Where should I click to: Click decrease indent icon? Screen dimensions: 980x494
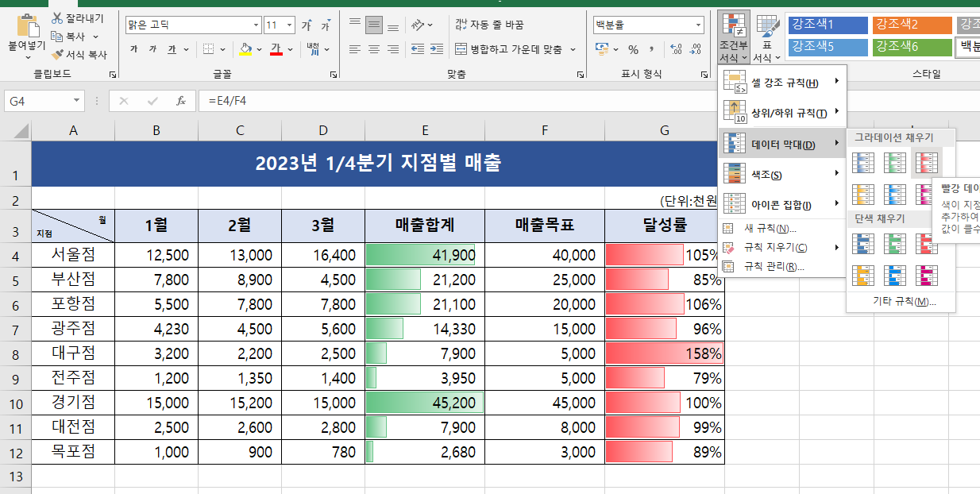[418, 49]
